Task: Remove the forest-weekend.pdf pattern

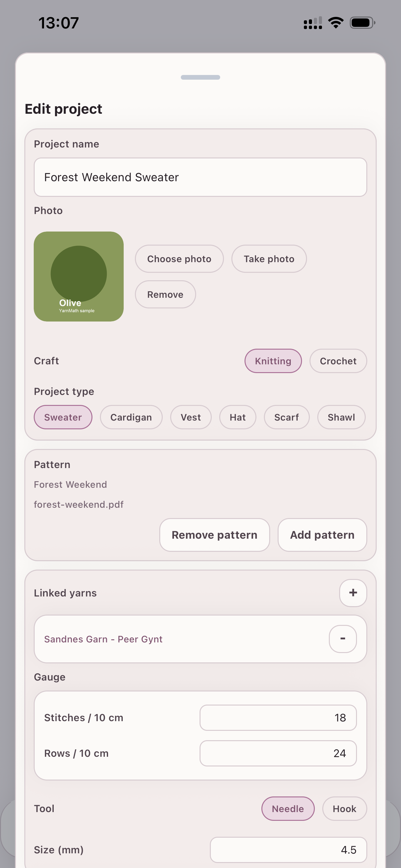Action: coord(215,535)
